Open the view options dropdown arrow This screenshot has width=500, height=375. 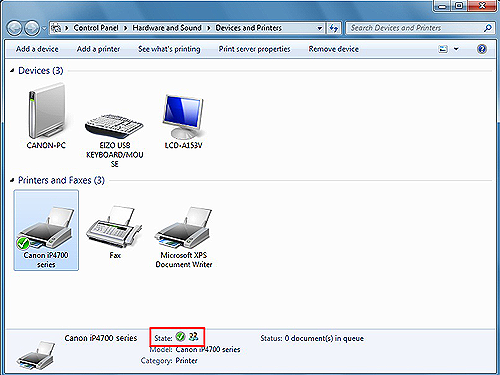point(456,49)
